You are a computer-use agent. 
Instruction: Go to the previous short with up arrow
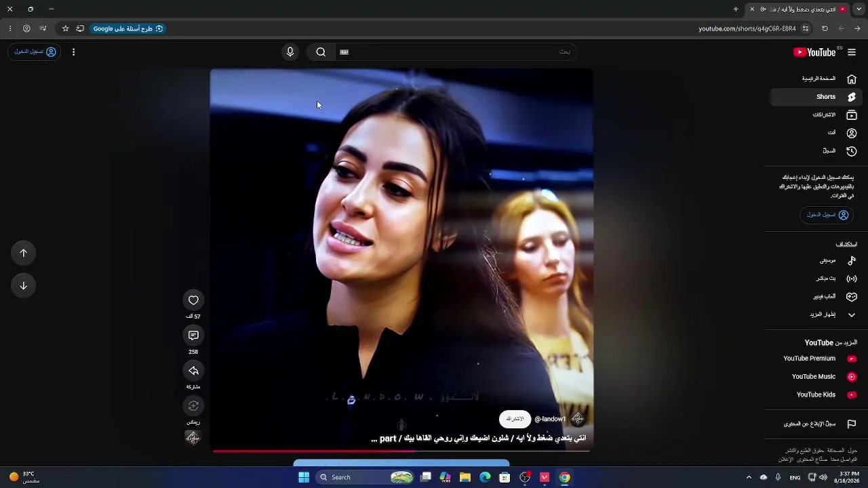click(24, 253)
